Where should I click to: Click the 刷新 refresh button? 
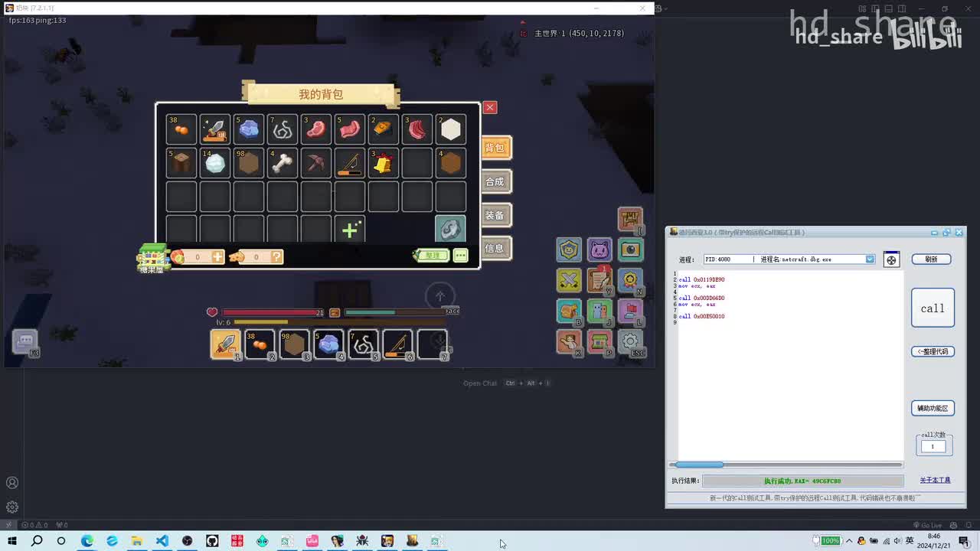click(x=931, y=259)
